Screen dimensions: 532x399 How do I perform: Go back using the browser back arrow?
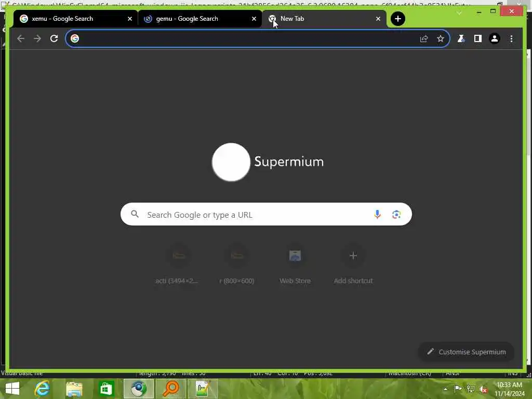click(21, 38)
